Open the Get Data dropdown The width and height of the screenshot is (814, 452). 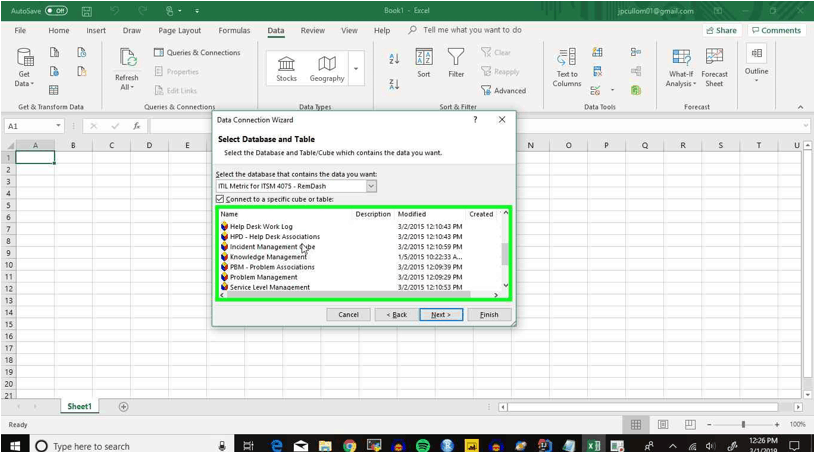click(24, 68)
